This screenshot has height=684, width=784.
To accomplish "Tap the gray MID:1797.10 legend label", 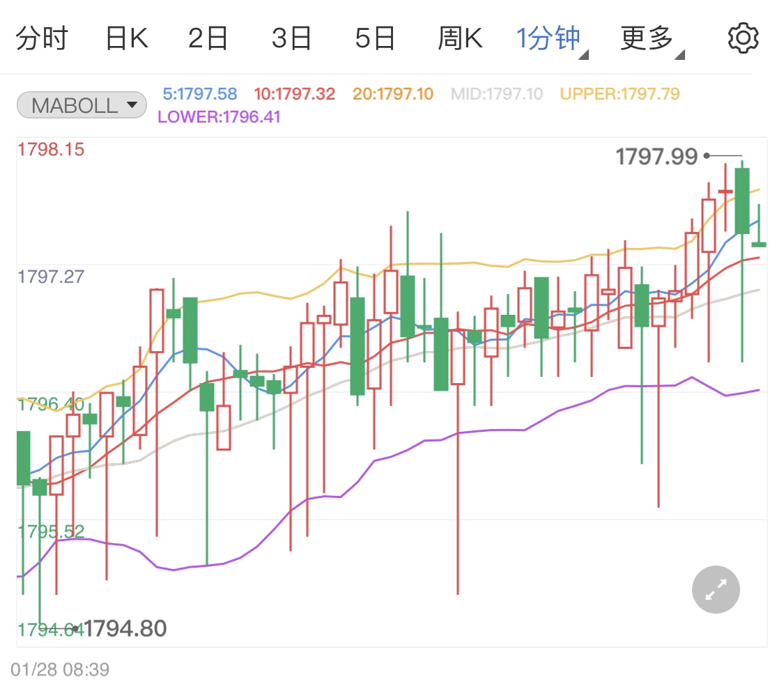I will click(497, 94).
